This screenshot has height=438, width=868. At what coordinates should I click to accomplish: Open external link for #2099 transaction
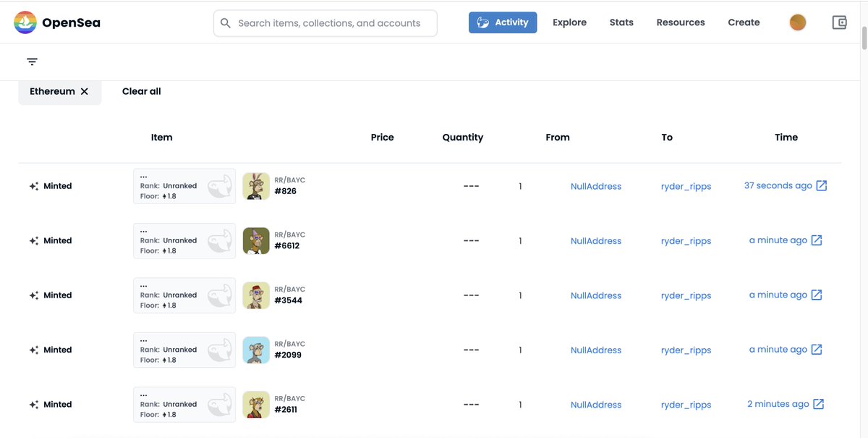pyautogui.click(x=817, y=350)
